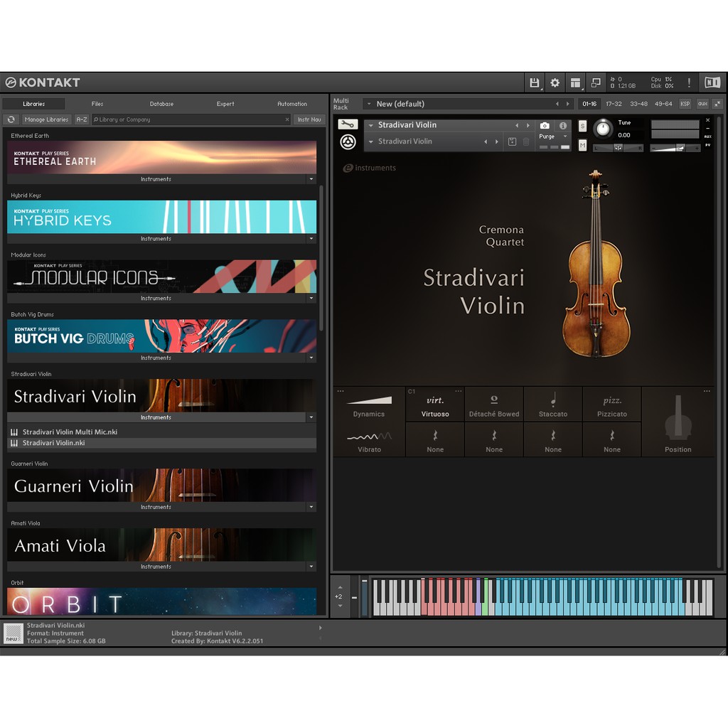Switch to the Automation tab

292,104
